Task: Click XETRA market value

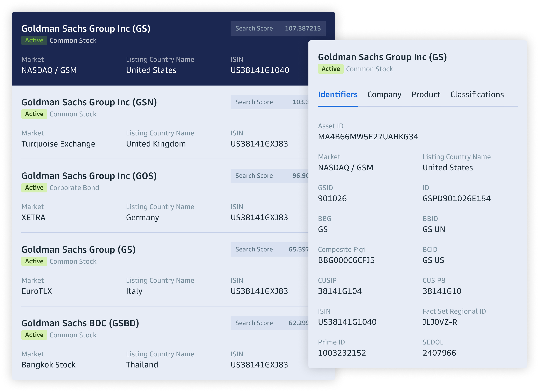Action: tap(33, 218)
